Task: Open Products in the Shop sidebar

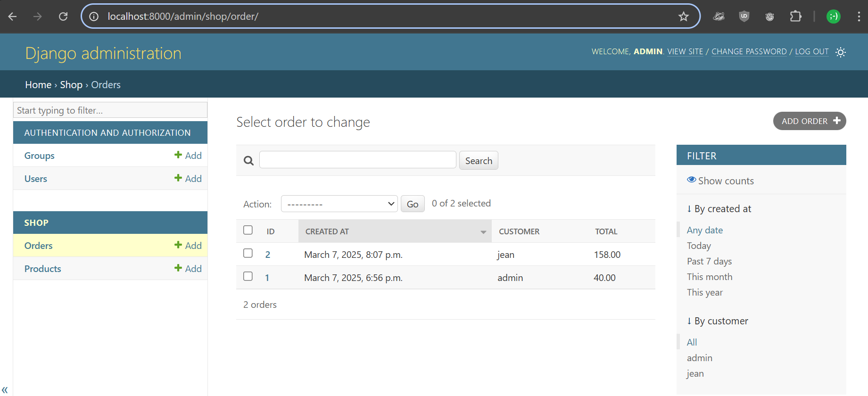Action: (x=43, y=269)
